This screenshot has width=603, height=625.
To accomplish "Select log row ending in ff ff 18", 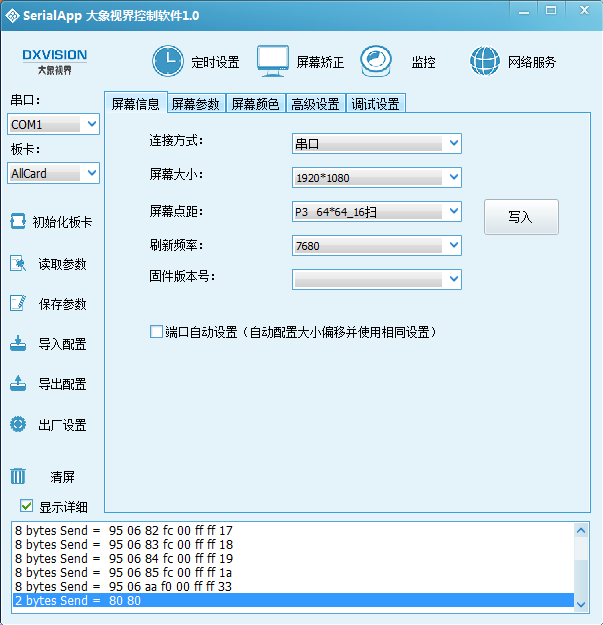I will pyautogui.click(x=293, y=544).
